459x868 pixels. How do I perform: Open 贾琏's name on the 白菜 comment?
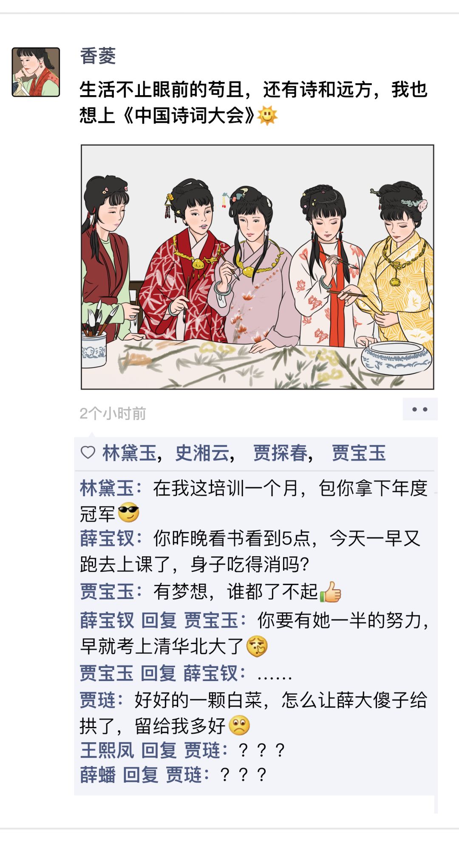pos(98,700)
